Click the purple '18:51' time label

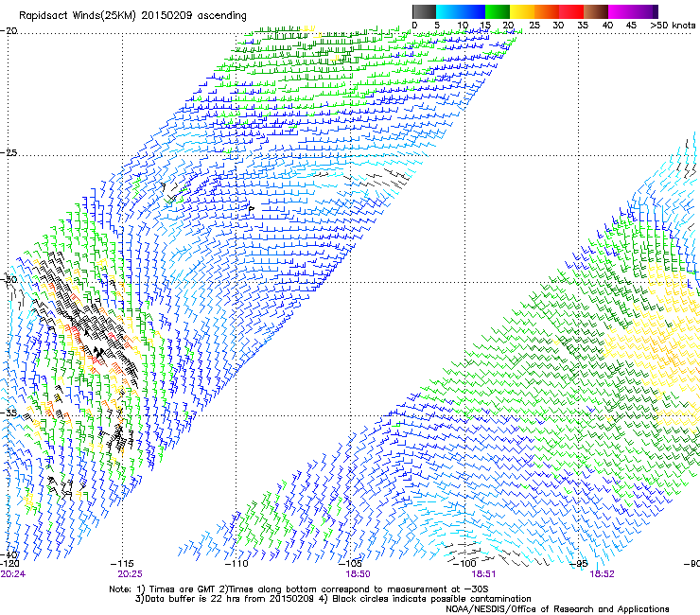point(483,574)
